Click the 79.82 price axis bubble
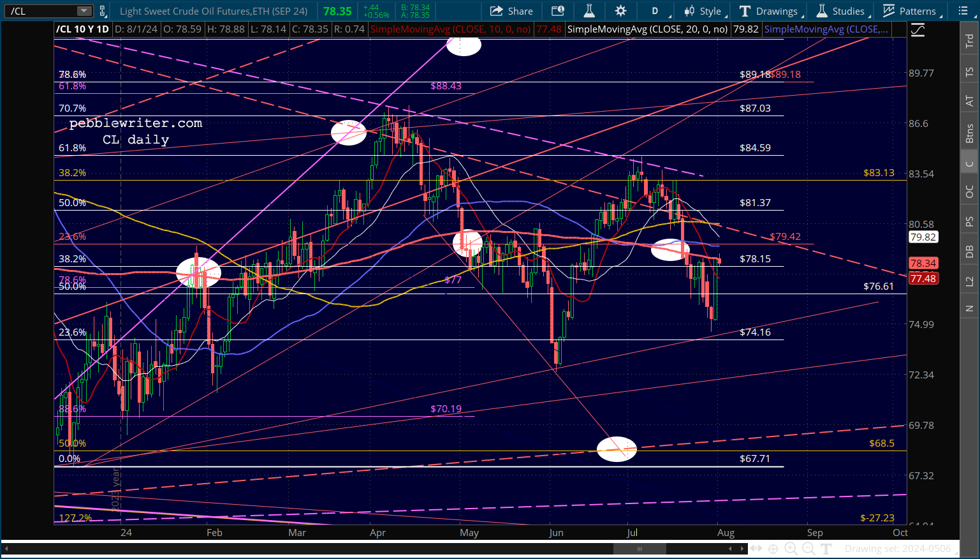Image resolution: width=980 pixels, height=559 pixels. (923, 237)
